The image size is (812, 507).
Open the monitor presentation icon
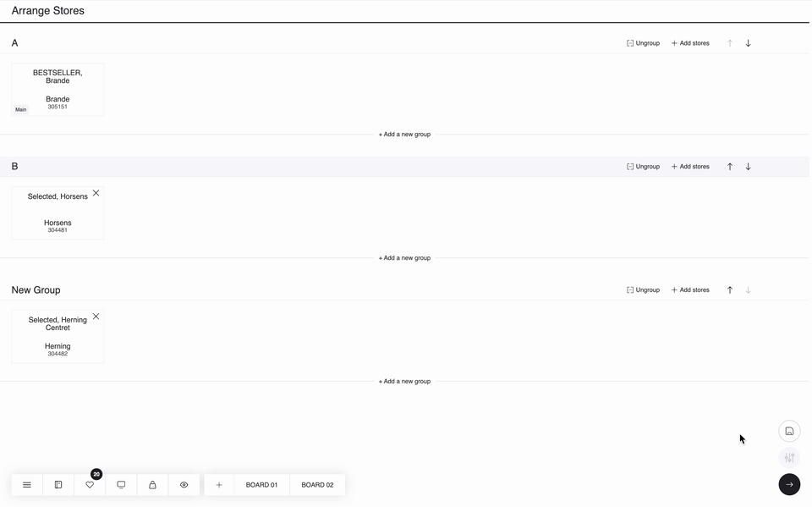pyautogui.click(x=121, y=485)
